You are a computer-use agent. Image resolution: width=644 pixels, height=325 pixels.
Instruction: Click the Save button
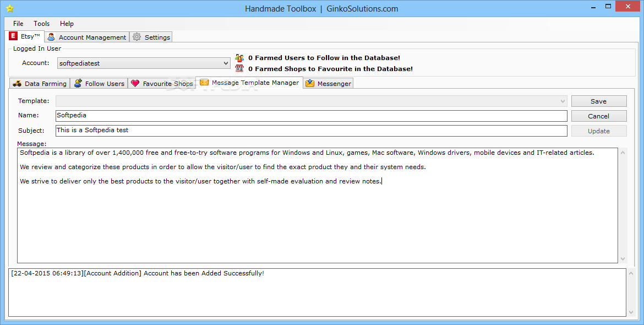click(x=599, y=101)
